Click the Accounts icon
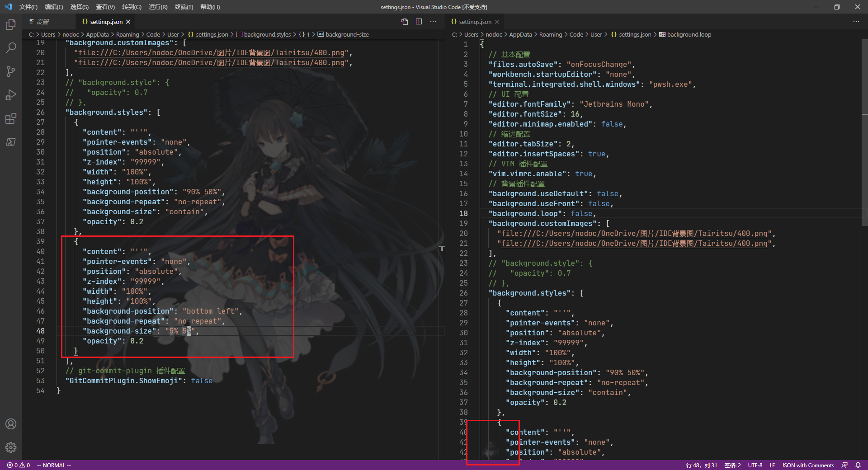Image resolution: width=868 pixels, height=470 pixels. tap(11, 424)
